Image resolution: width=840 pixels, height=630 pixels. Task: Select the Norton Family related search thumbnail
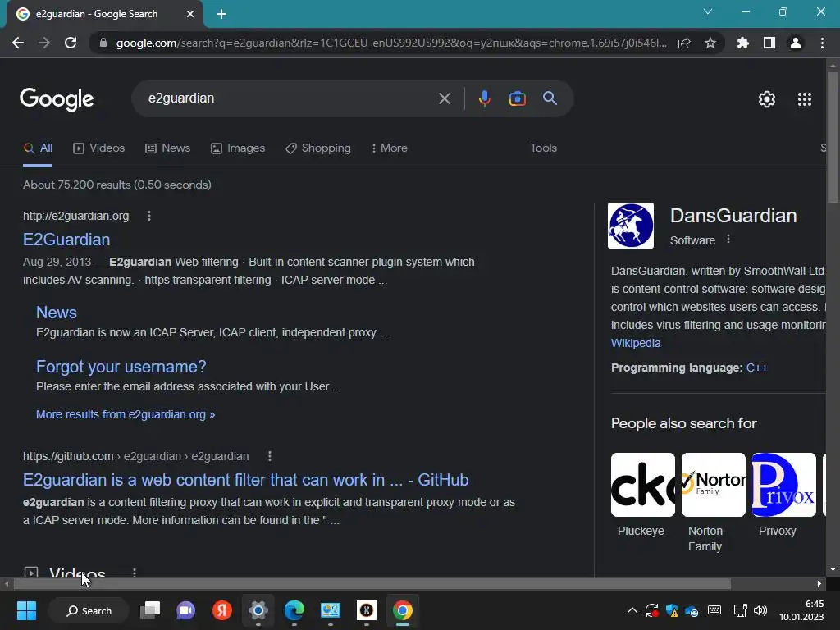point(713,485)
